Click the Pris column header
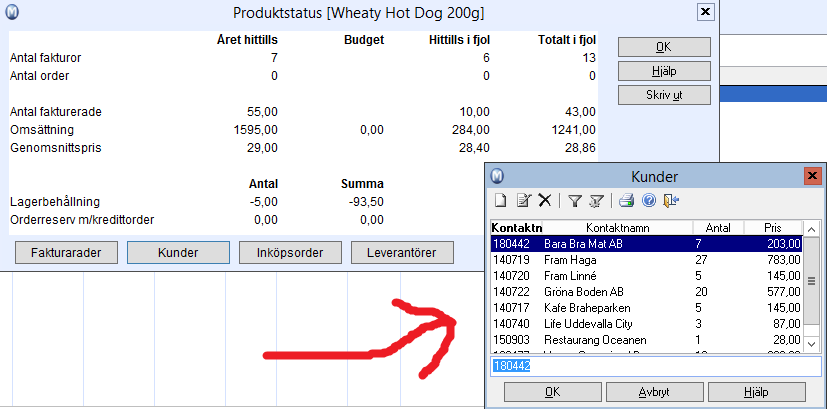The height and width of the screenshot is (409, 827). coord(772,227)
